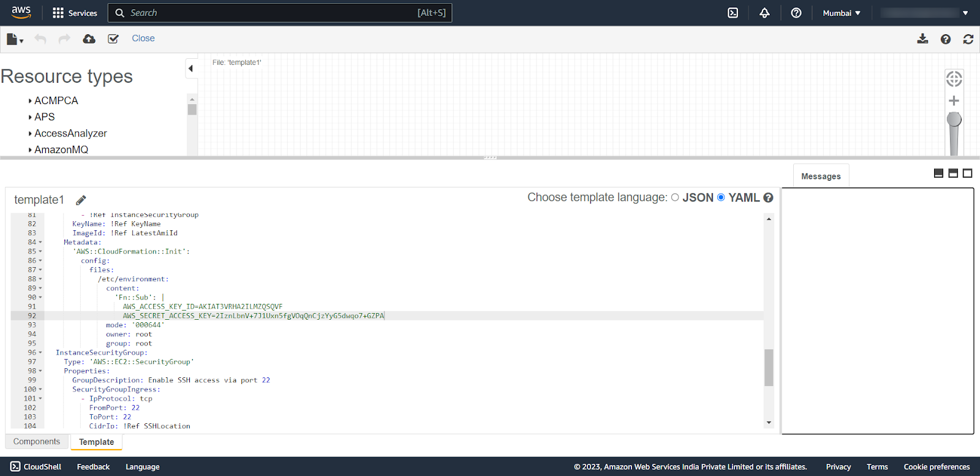This screenshot has width=980, height=476.
Task: Click the 'FromPort: 22' line
Action: coord(115,408)
